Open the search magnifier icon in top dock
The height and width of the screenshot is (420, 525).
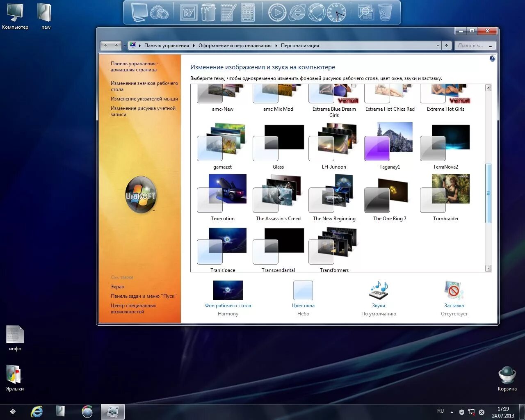[365, 13]
